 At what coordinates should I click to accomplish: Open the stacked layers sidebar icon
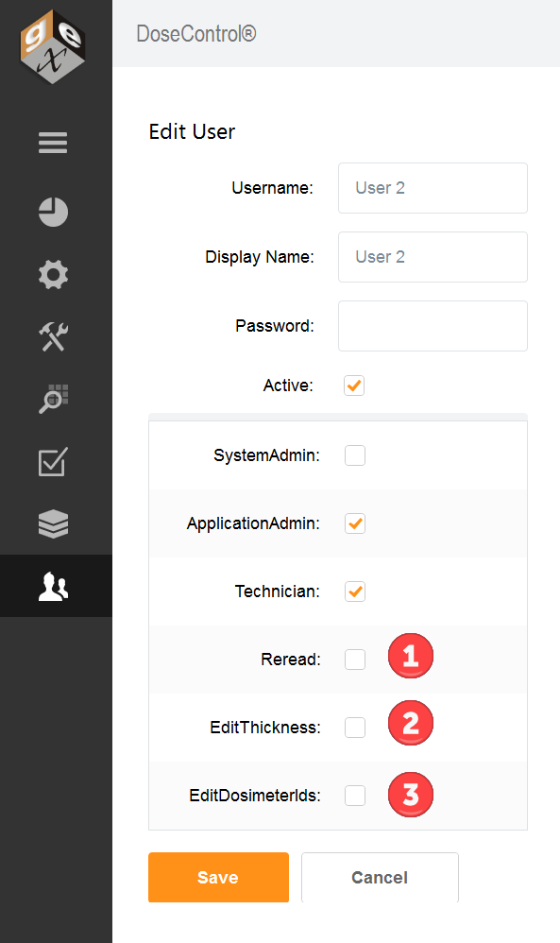point(53,523)
